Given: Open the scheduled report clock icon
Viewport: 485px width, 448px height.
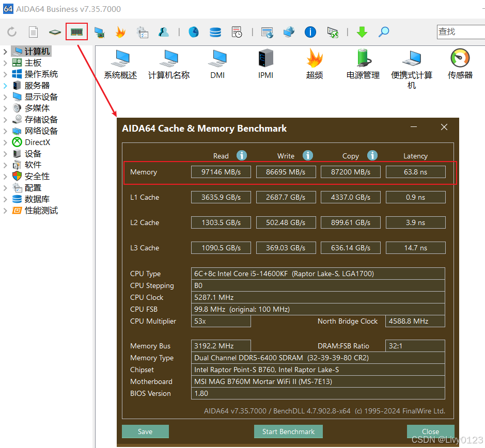Looking at the screenshot, I should (237, 32).
